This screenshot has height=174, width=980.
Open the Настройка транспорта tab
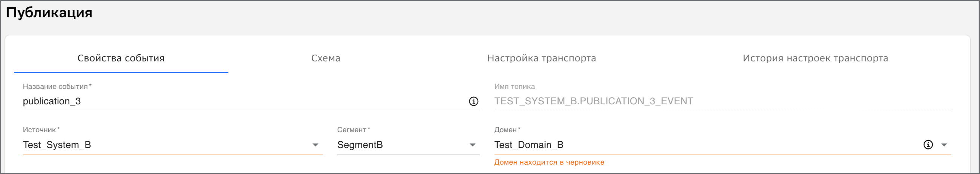click(541, 58)
